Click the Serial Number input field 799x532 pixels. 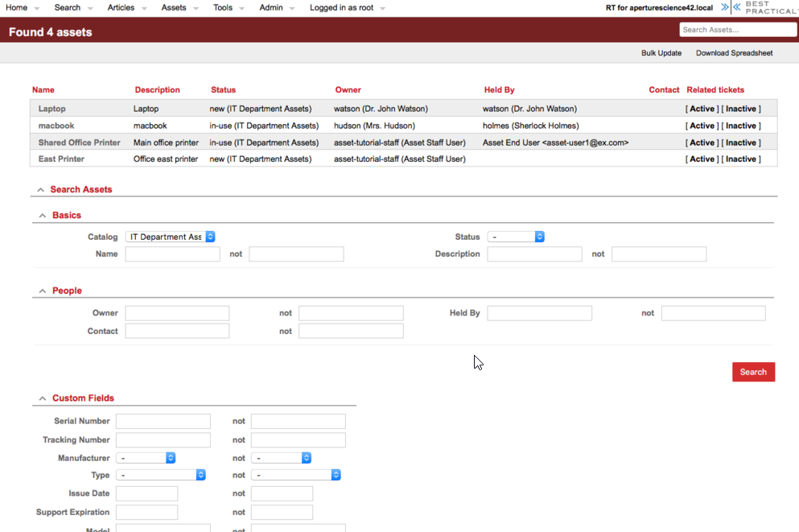[163, 421]
